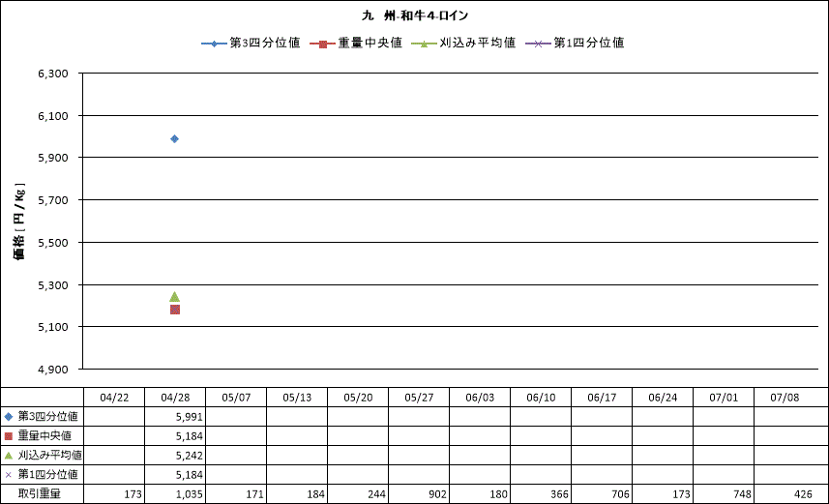
Task: Click the 04/22 date column header
Action: coord(114,398)
